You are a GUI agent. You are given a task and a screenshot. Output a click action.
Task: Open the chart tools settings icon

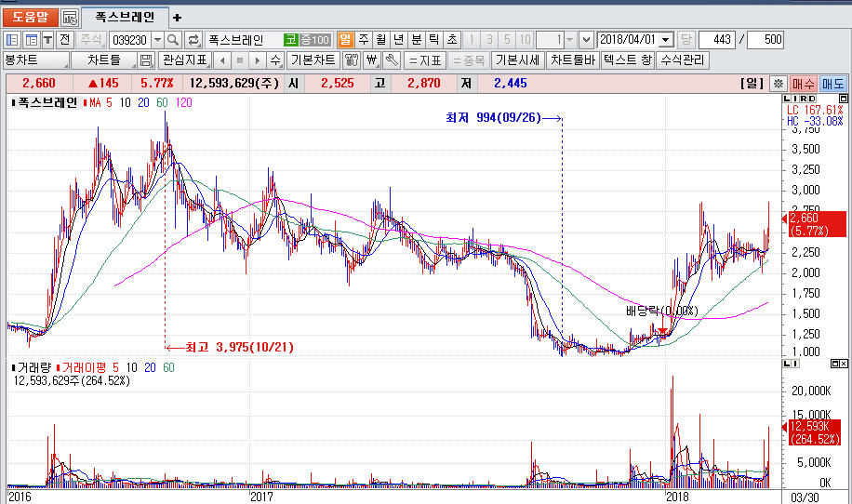352,60
